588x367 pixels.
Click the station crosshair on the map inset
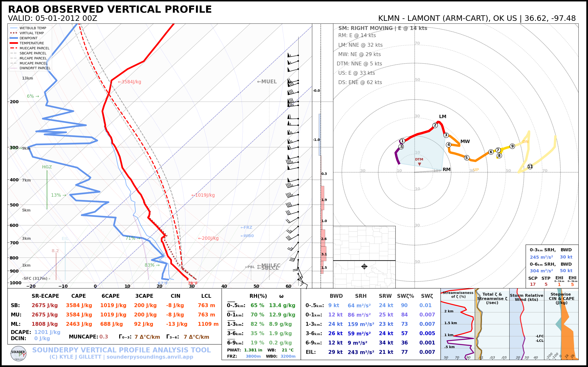(364, 267)
